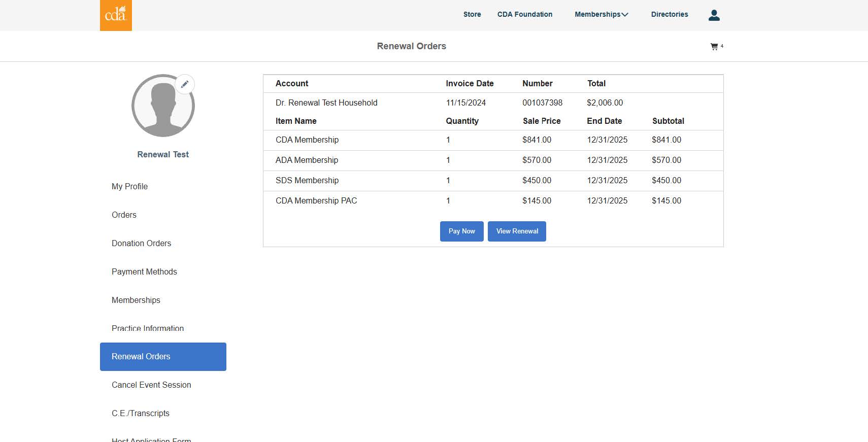The height and width of the screenshot is (442, 868).
Task: Click the Total column header
Action: point(596,83)
